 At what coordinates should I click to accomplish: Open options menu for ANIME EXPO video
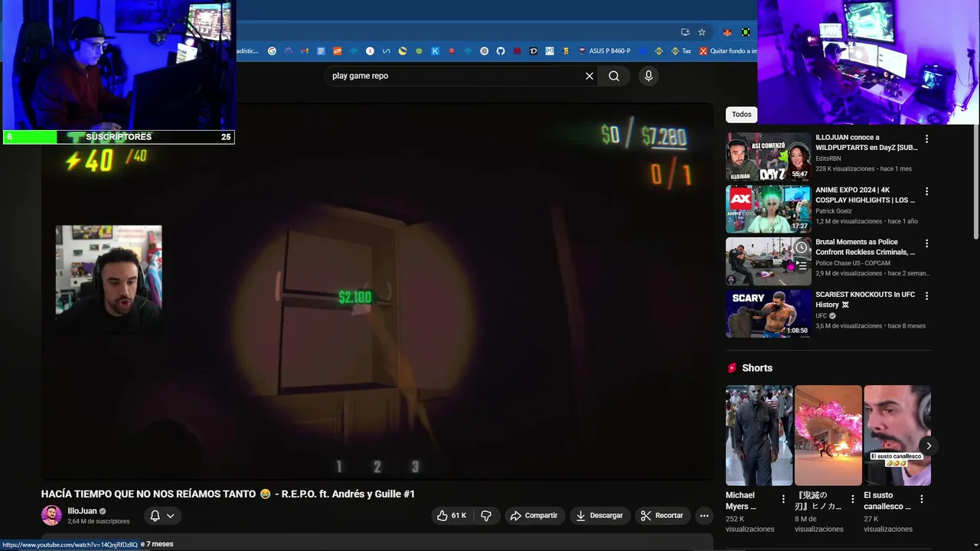tap(926, 191)
